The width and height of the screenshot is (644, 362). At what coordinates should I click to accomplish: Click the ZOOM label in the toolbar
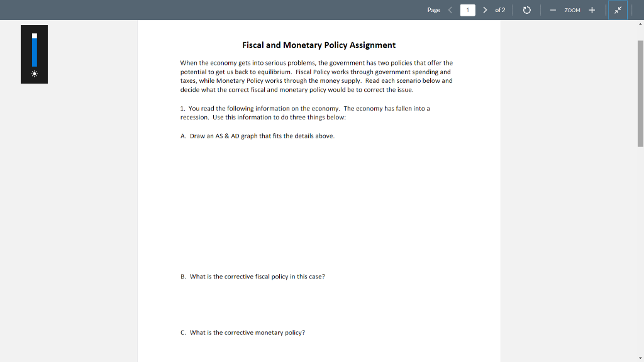click(571, 9)
